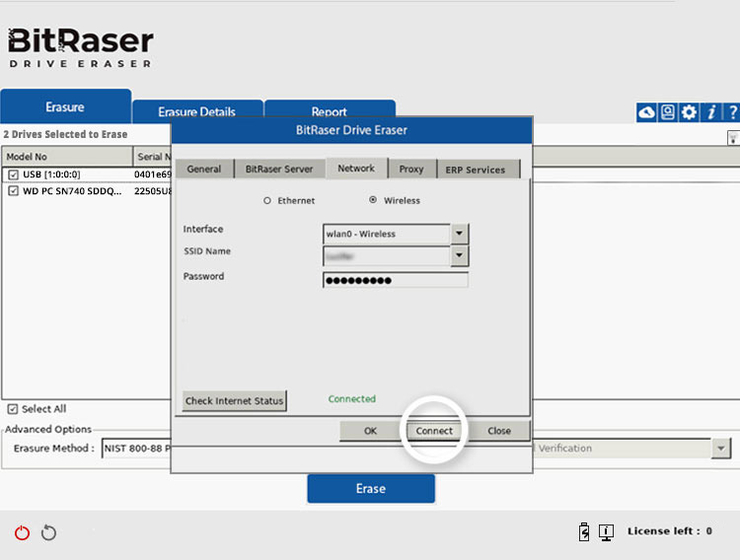Switch to the General tab
740x560 pixels.
(x=204, y=169)
